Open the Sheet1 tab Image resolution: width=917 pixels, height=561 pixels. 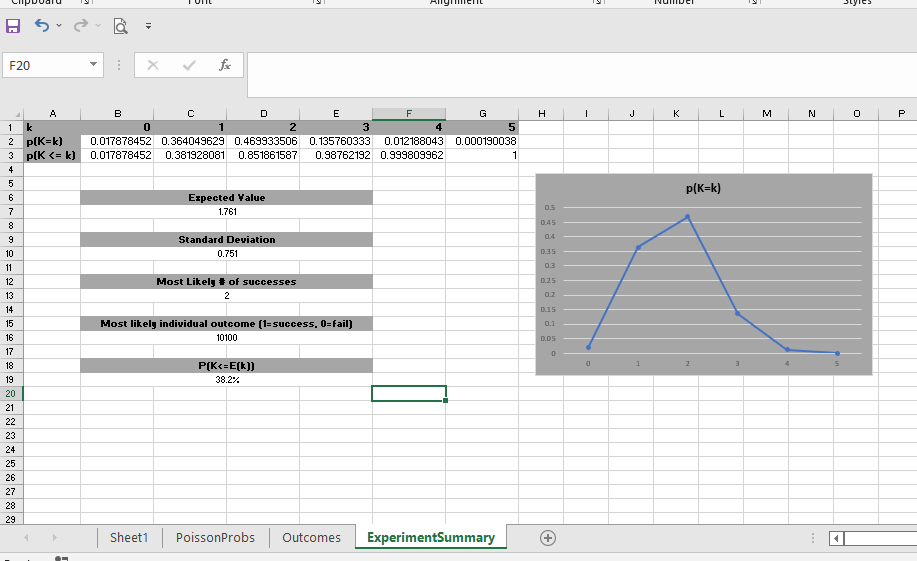click(129, 537)
